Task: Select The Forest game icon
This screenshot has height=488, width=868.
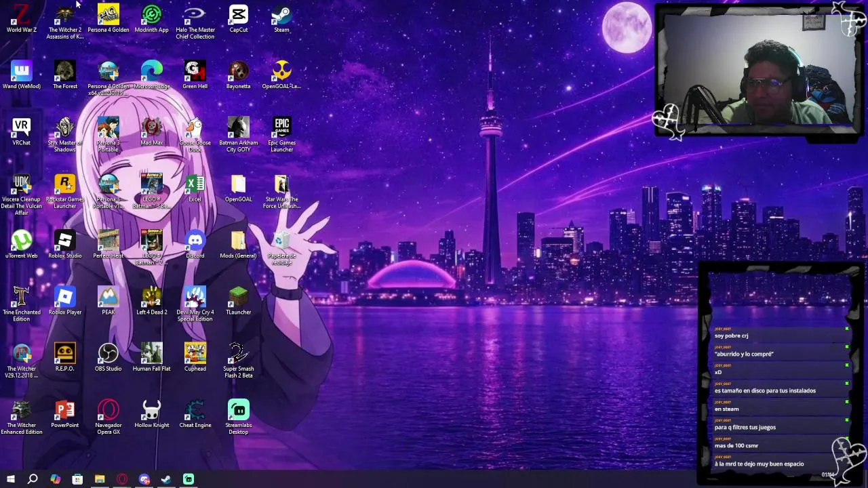Action: (x=65, y=75)
